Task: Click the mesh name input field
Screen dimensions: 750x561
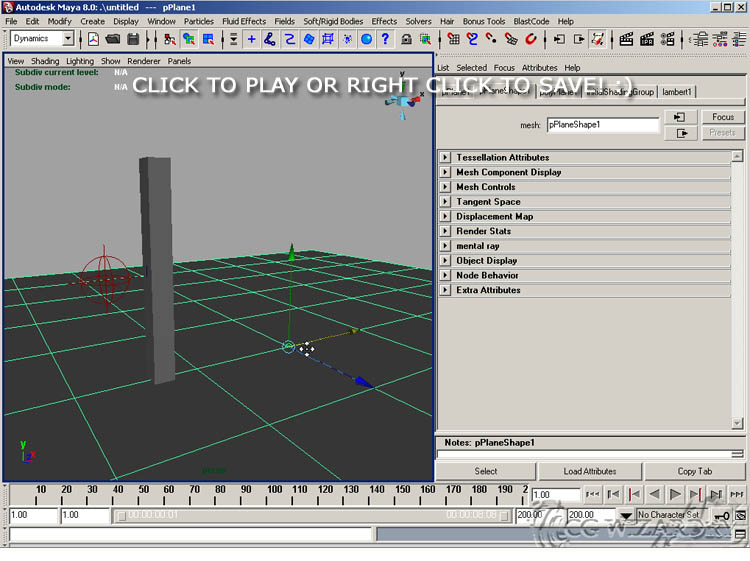Action: tap(602, 125)
